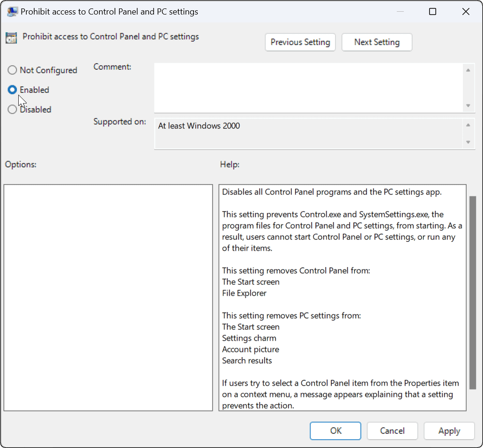Viewport: 483px width, 448px height.
Task: Confirm changes with the OK button
Action: pyautogui.click(x=335, y=431)
